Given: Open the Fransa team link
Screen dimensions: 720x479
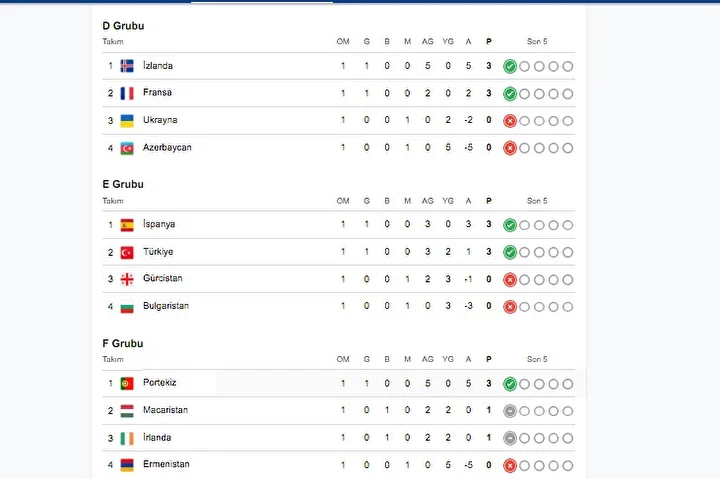Looking at the screenshot, I should click(157, 92).
